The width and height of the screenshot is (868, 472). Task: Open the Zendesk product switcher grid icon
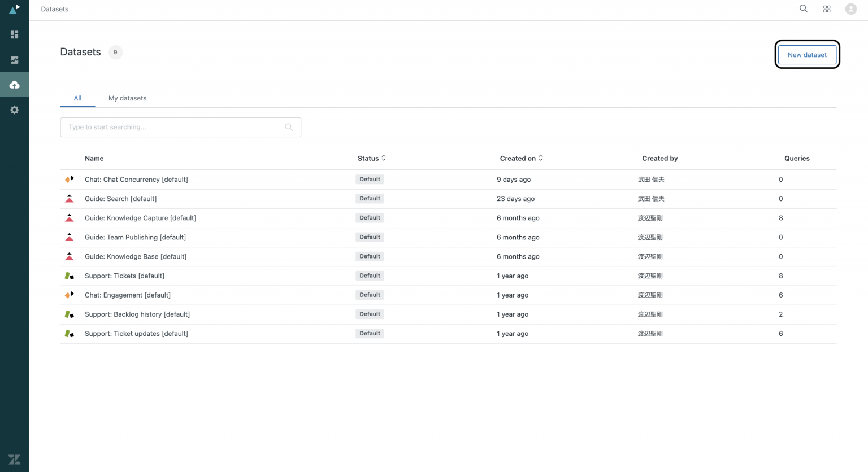(x=827, y=9)
